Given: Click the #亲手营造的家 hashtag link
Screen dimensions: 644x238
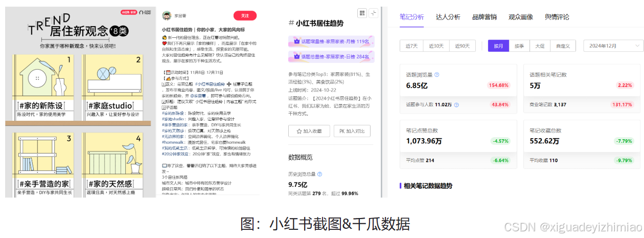Looking at the screenshot, I should pos(174,124).
